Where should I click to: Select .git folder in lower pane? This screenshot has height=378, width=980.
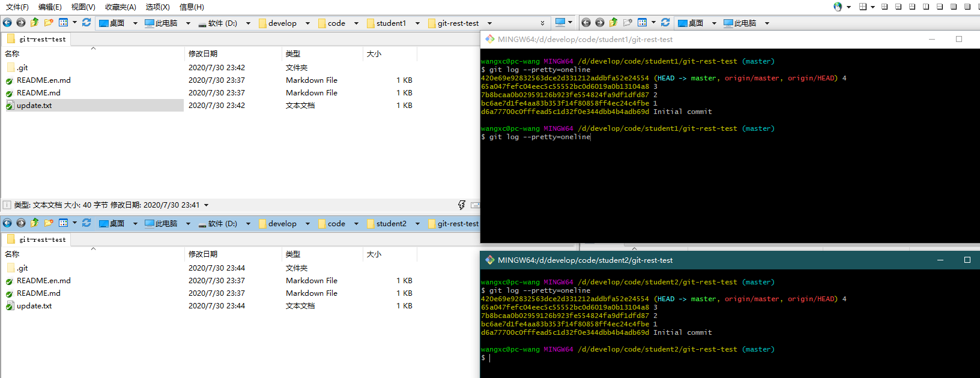pyautogui.click(x=22, y=268)
